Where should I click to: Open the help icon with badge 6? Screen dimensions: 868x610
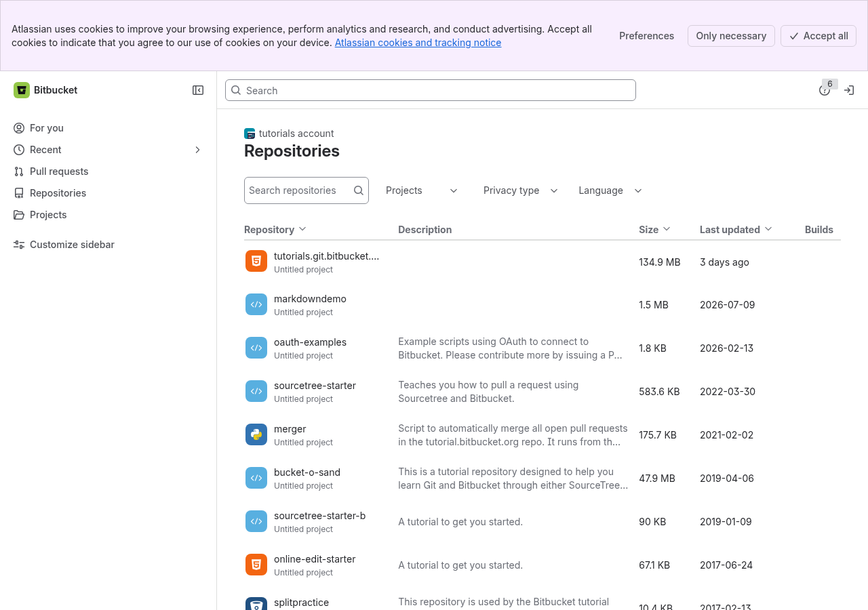(825, 90)
